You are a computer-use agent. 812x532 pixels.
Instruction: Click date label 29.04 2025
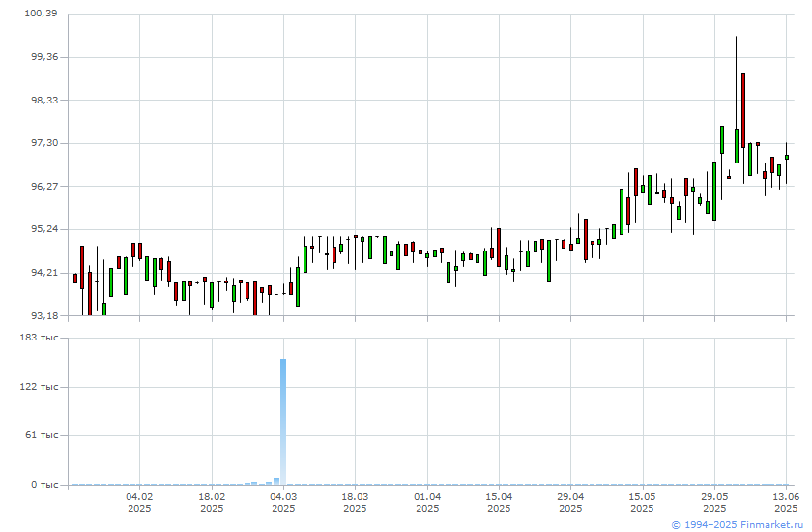[570, 502]
